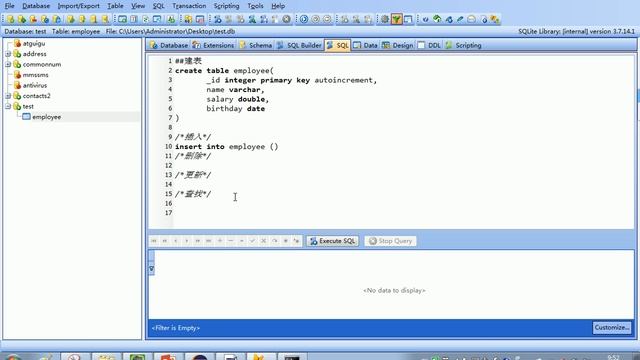640x360 pixels.
Task: Click the database icon with green arrow
Action: [x=22, y=19]
